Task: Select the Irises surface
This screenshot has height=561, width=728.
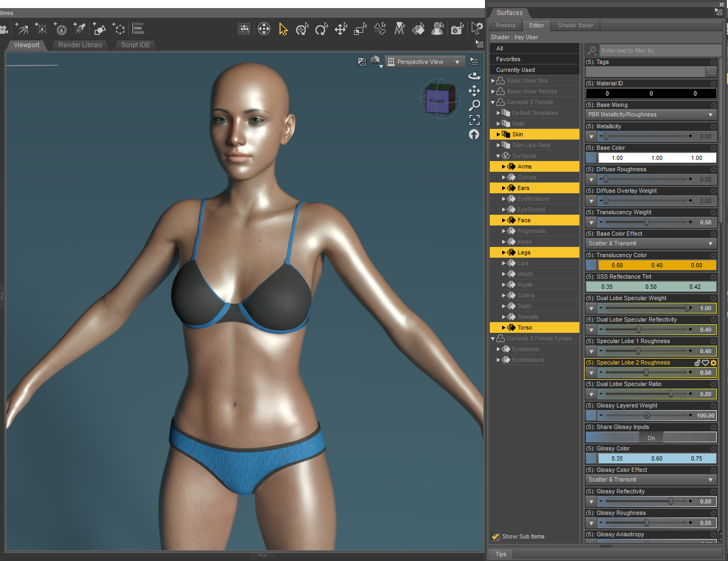Action: click(534, 242)
